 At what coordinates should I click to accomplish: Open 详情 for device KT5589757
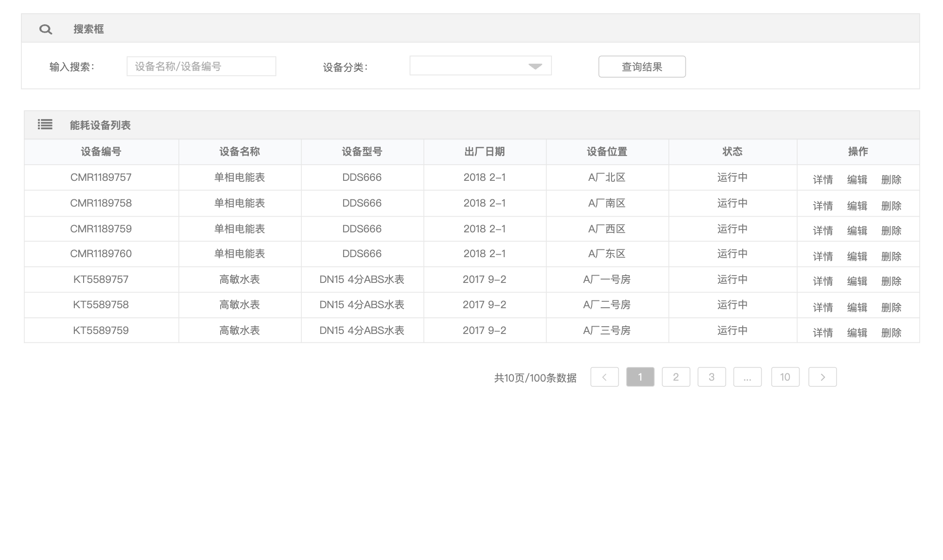823,281
